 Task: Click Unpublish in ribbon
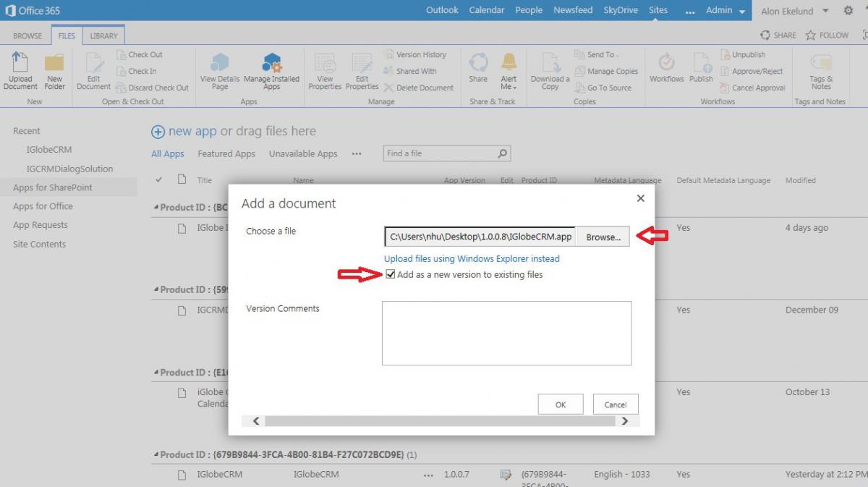[x=743, y=54]
